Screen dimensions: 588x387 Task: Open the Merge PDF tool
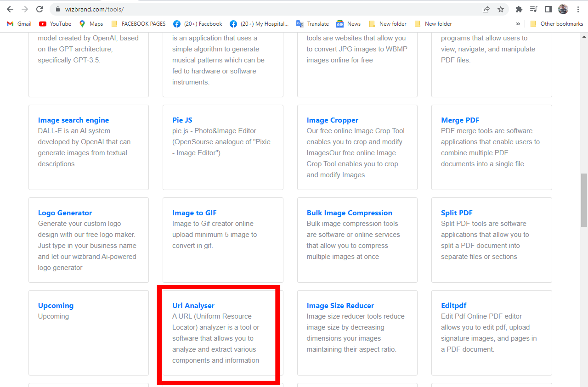pos(460,120)
